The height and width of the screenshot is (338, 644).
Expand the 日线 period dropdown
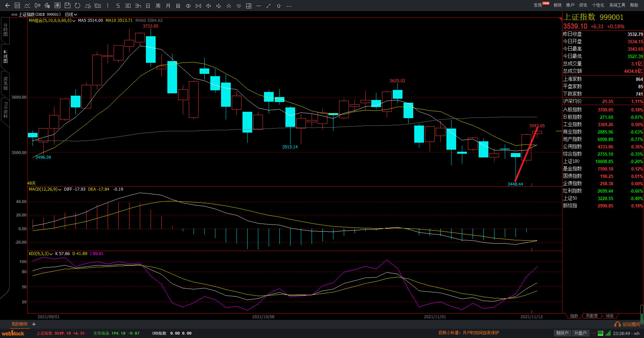pyautogui.click(x=71, y=14)
